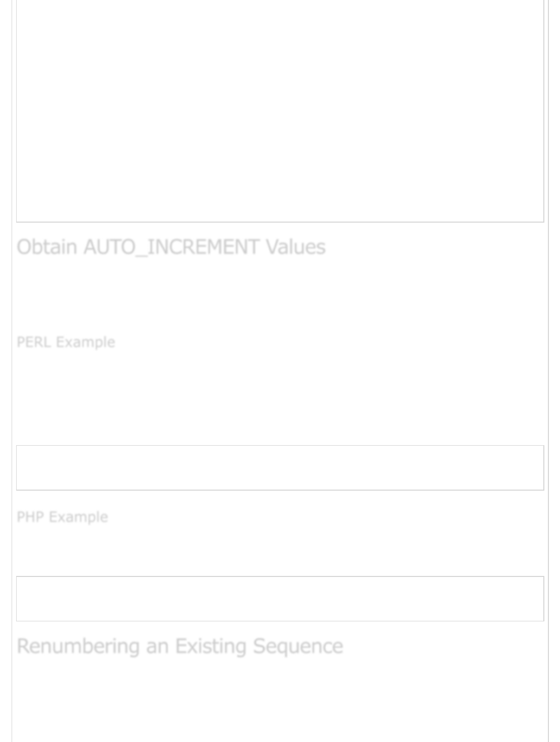This screenshot has width=560, height=742.
Task: Click the word 'PERL' in the subheading
Action: 34,342
